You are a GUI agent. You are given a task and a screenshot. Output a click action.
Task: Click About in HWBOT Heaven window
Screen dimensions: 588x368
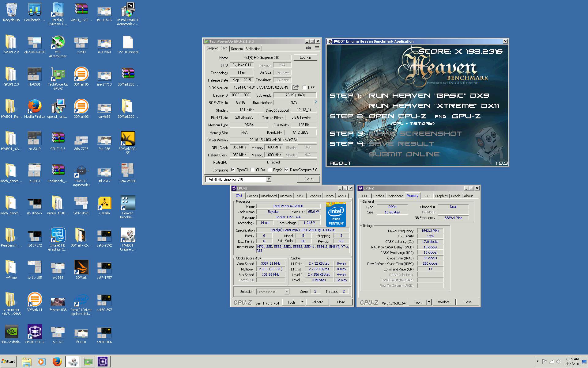coord(340,163)
